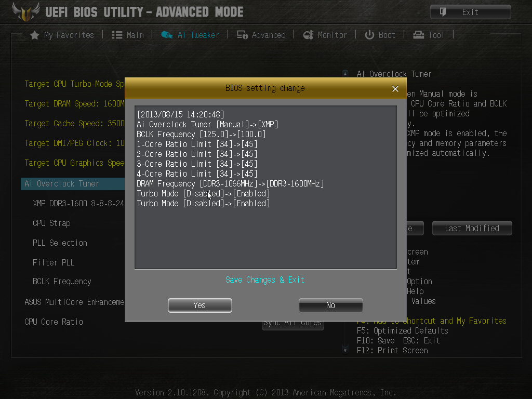Click the DRAM Frequency DDR3-1066MHz change line

pos(230,183)
